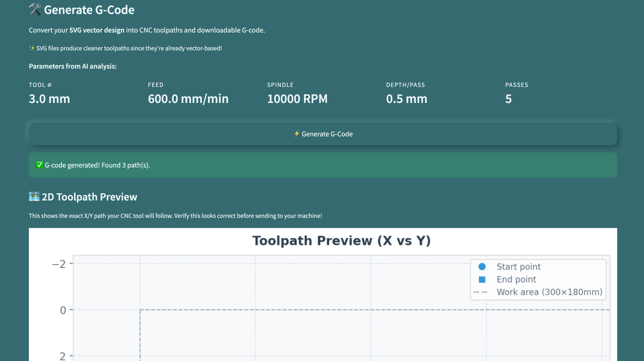
Task: Click the map icon beside 2D Toolpath Preview
Action: click(34, 197)
